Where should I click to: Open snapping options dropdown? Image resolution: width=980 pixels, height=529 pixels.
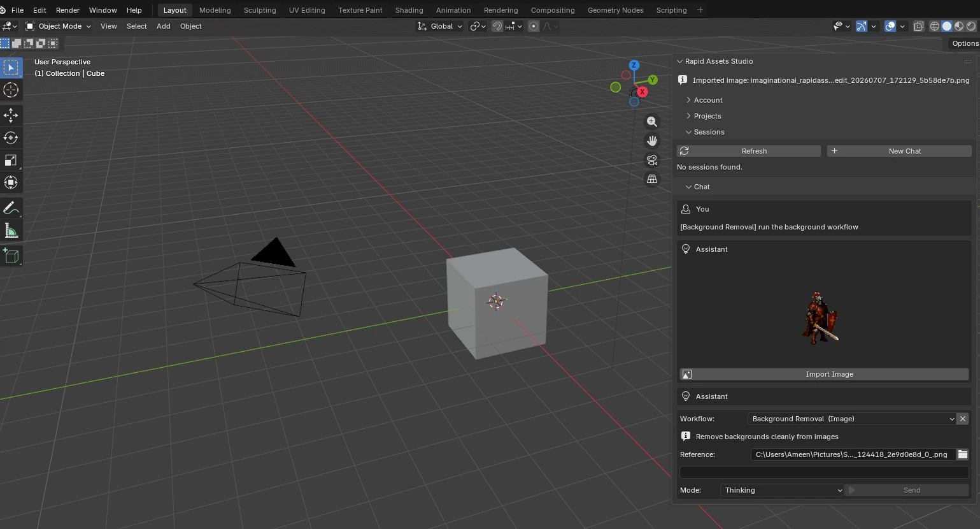point(515,26)
